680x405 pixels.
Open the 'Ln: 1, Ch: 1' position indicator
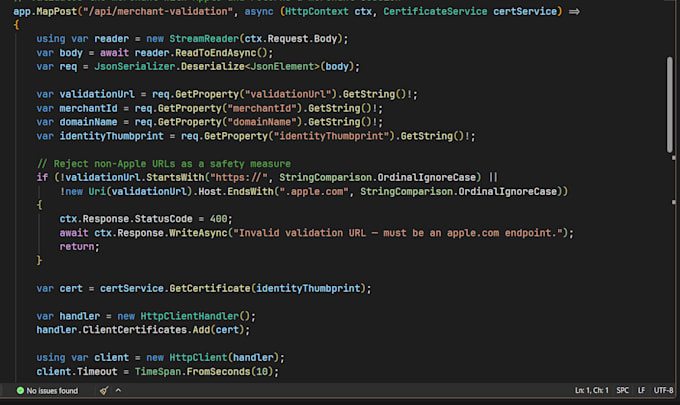tap(592, 390)
